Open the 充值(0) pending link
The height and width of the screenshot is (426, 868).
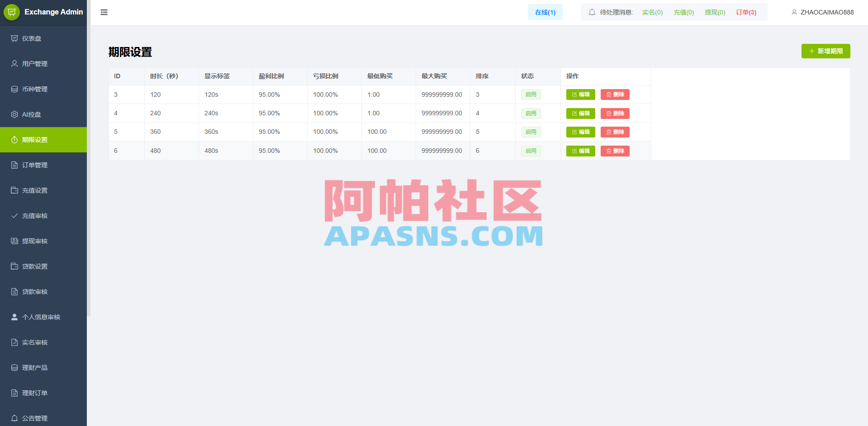[683, 12]
